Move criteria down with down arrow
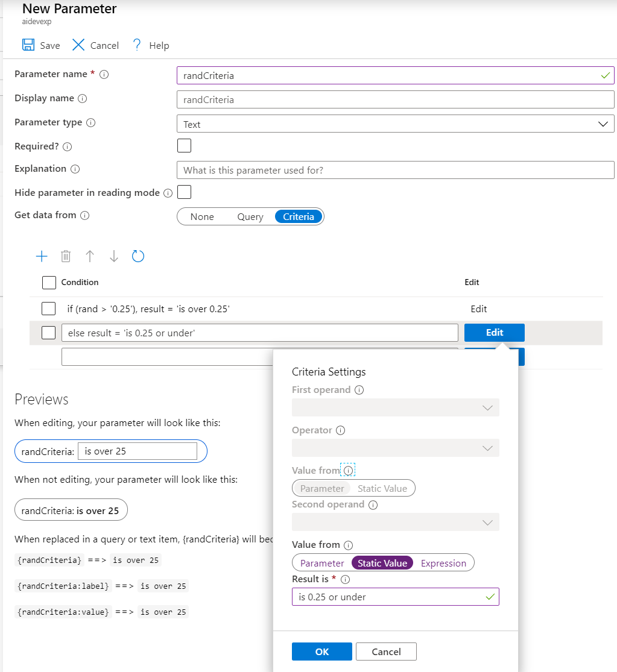This screenshot has height=672, width=617. pyautogui.click(x=114, y=256)
